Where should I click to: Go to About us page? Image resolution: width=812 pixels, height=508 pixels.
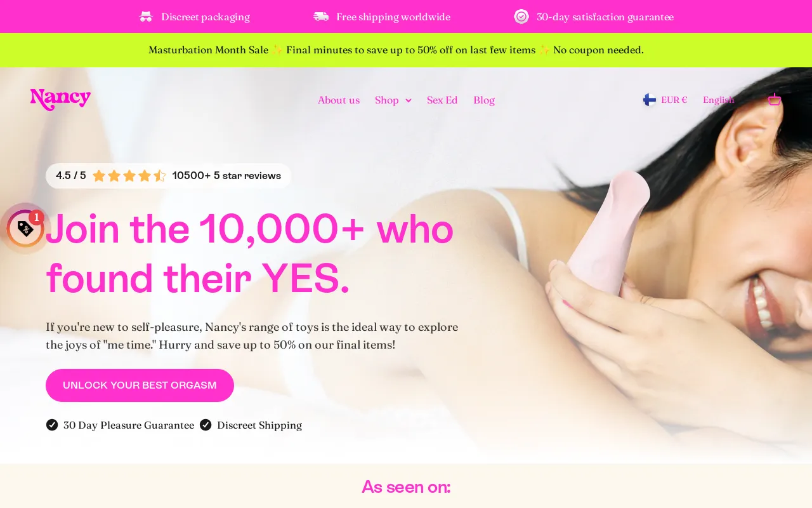(x=339, y=100)
